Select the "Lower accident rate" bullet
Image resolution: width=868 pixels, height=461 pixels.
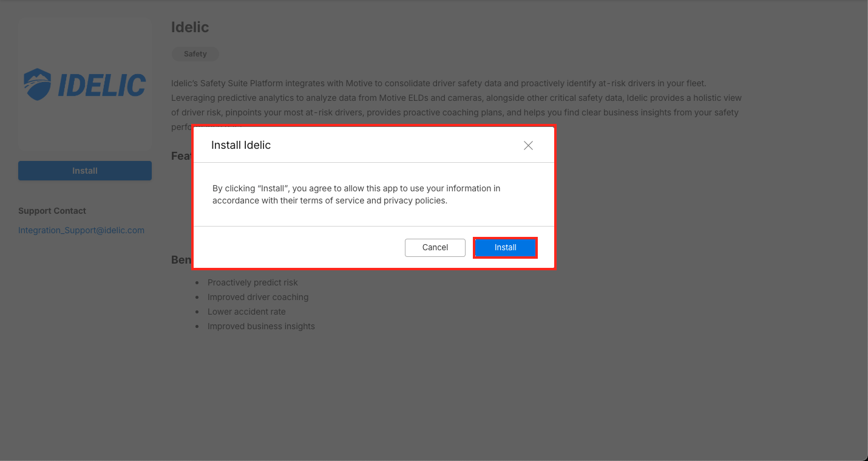[x=246, y=312]
